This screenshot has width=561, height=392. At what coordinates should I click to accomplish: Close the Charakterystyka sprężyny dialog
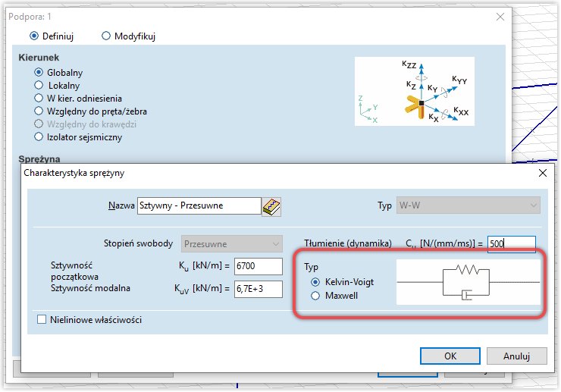coord(541,173)
